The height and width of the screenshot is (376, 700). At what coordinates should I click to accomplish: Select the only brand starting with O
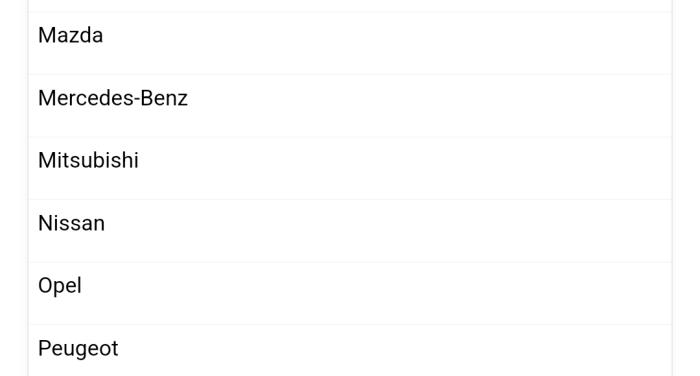[350, 293]
